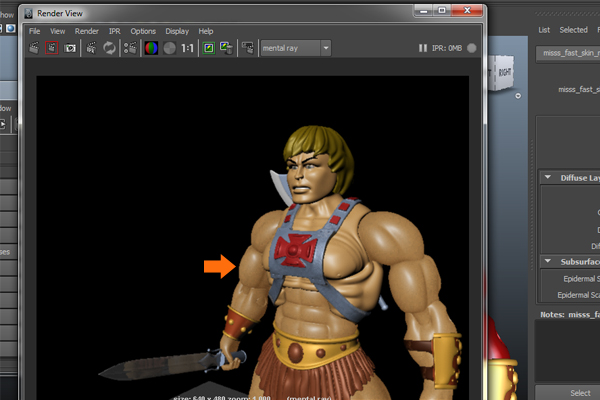This screenshot has height=400, width=600.
Task: Click the Snapshot camera icon
Action: [x=70, y=48]
